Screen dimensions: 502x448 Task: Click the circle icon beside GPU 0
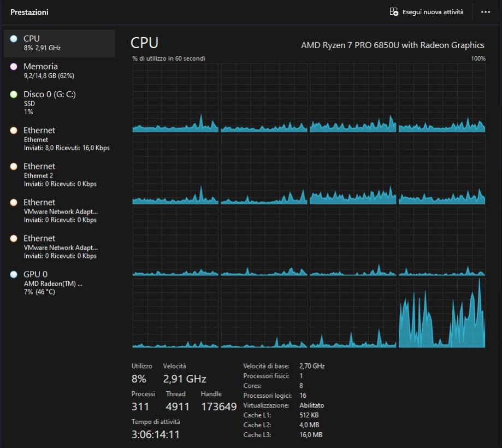click(14, 274)
